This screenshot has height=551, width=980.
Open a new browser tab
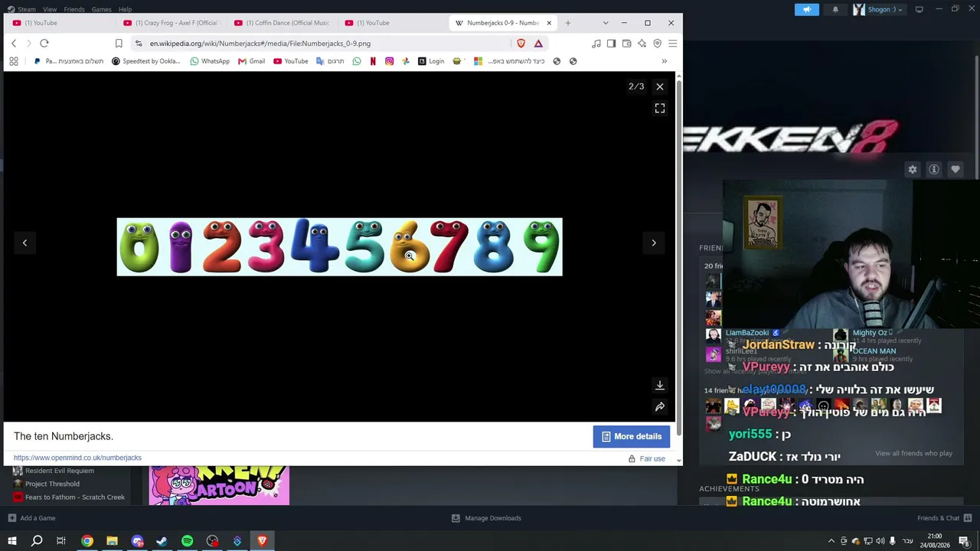click(567, 23)
